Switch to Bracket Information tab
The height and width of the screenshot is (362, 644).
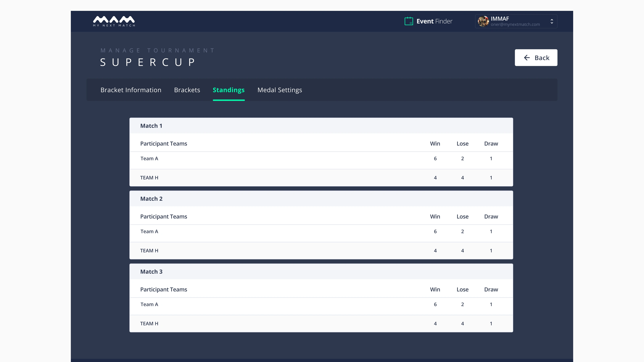[131, 90]
